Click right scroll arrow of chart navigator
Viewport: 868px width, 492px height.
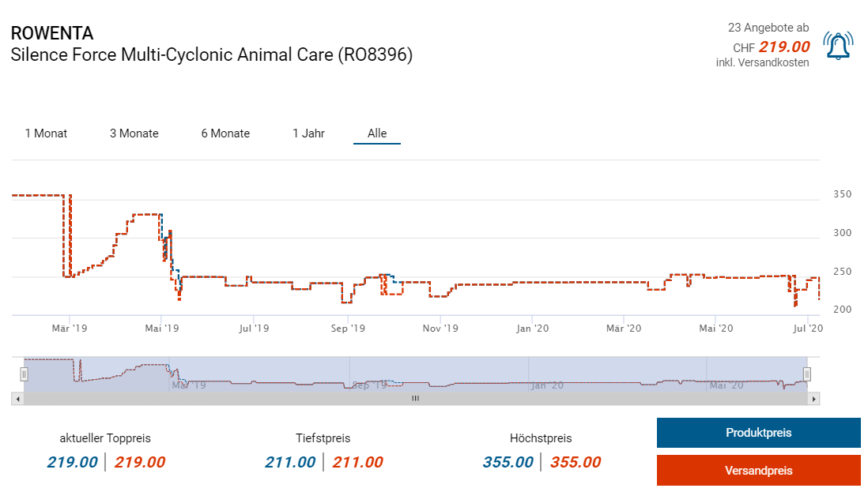pos(815,400)
